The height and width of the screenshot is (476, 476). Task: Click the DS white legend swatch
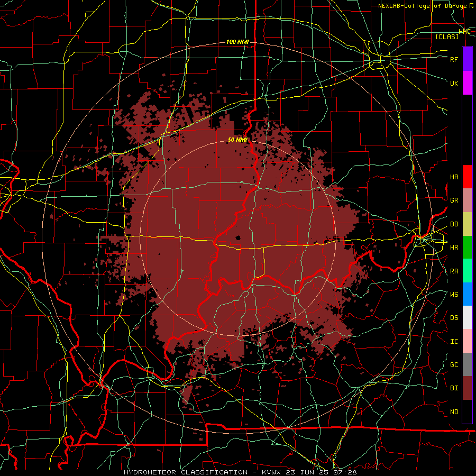point(467,317)
